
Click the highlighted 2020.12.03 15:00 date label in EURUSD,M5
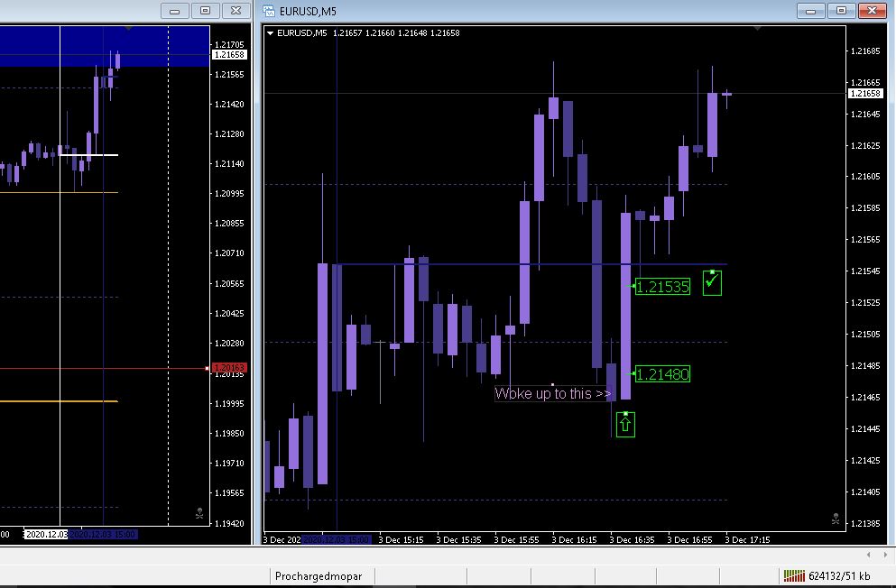[336, 539]
